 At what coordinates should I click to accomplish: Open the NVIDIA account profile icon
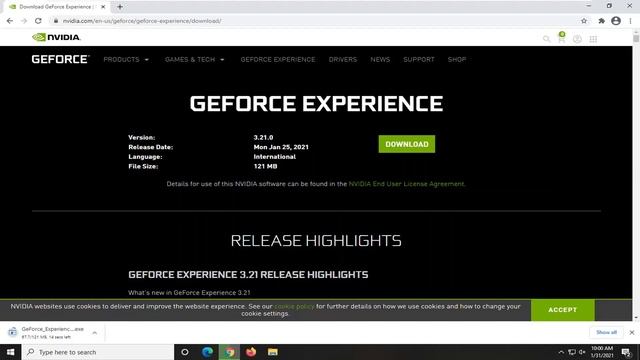click(x=577, y=39)
